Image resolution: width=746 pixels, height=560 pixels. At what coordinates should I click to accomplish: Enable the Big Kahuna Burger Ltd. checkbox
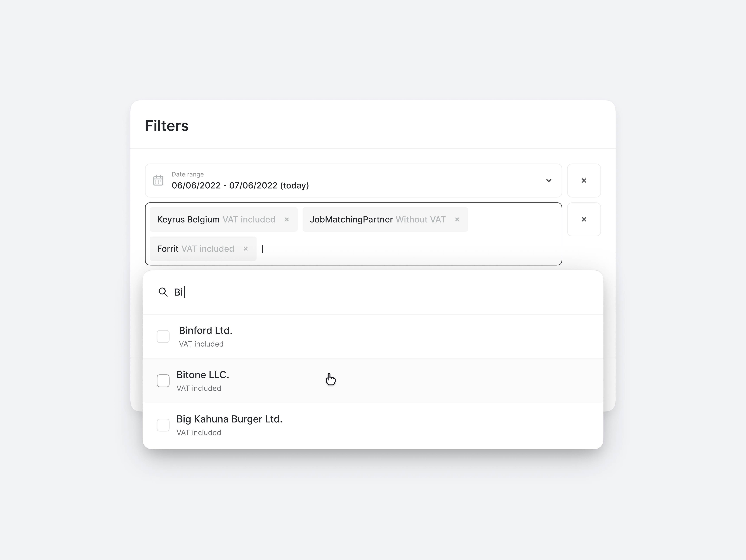pos(163,425)
